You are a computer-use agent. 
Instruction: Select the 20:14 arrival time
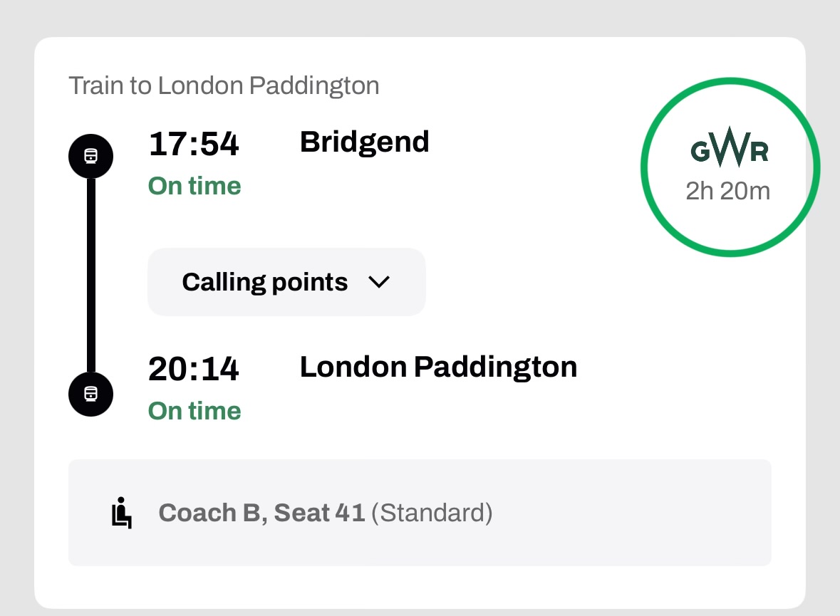194,370
